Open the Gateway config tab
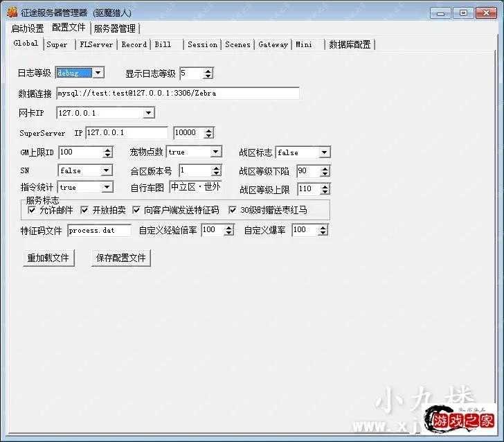The height and width of the screenshot is (442, 504). 273,44
